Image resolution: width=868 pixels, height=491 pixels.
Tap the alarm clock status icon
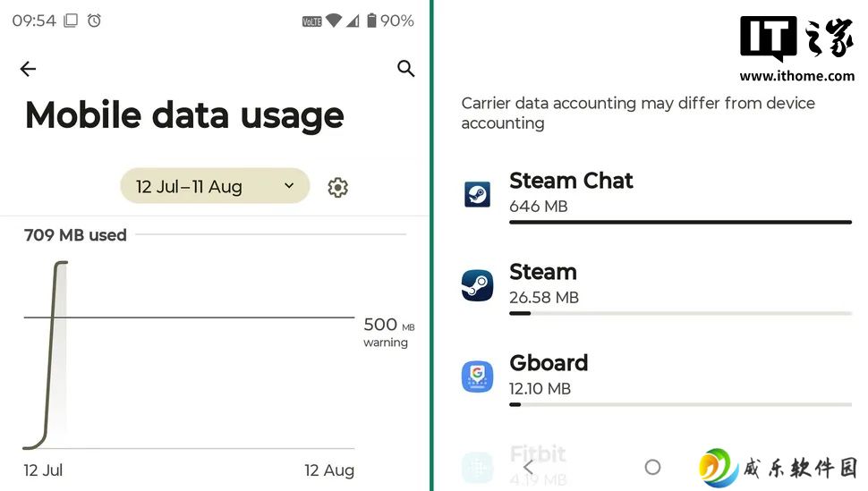(x=95, y=21)
